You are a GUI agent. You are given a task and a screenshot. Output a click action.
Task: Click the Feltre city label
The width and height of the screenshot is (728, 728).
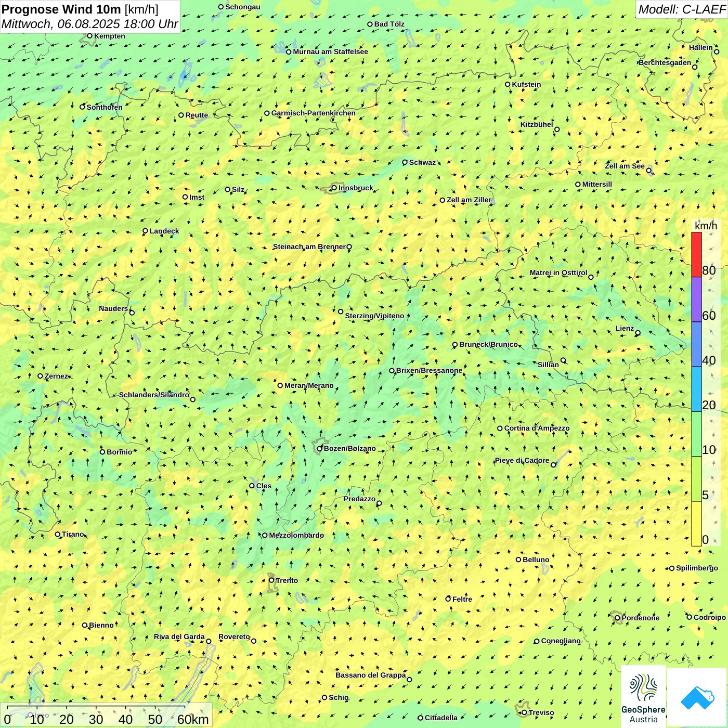(x=462, y=599)
